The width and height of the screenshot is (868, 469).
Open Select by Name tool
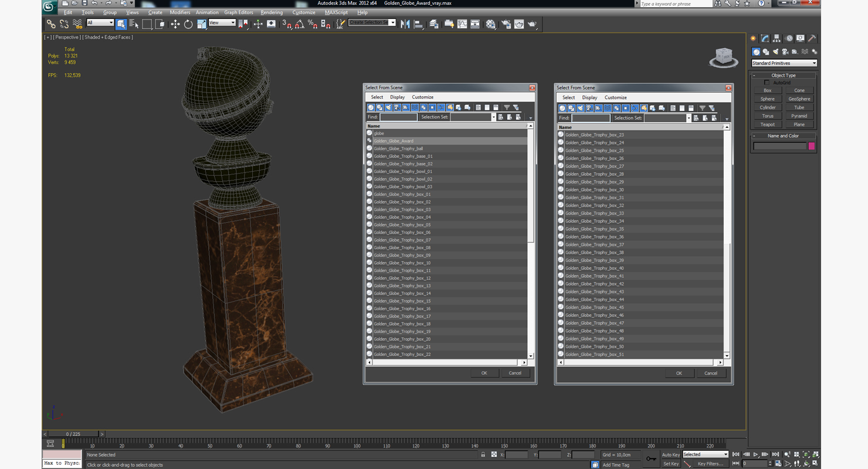point(134,24)
